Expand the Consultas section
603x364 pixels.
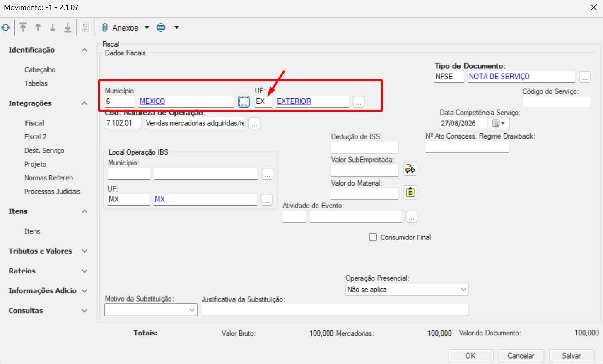point(84,311)
